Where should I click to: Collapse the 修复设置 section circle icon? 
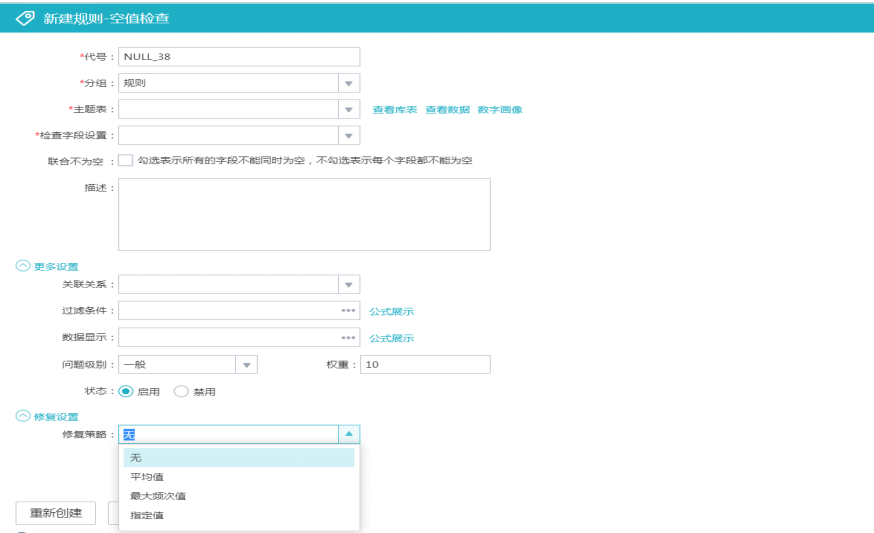(23, 416)
